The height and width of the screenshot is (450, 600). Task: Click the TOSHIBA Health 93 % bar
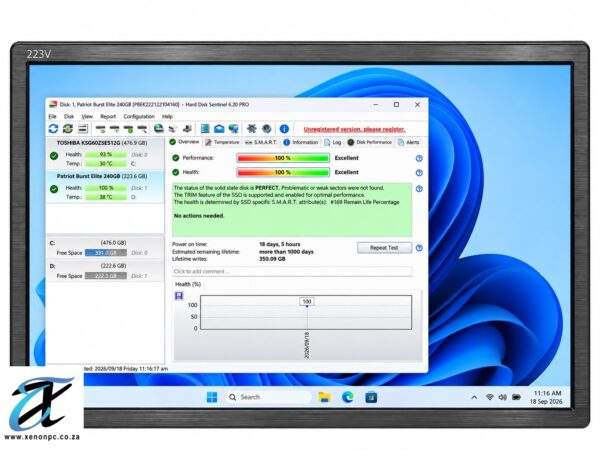coord(106,155)
